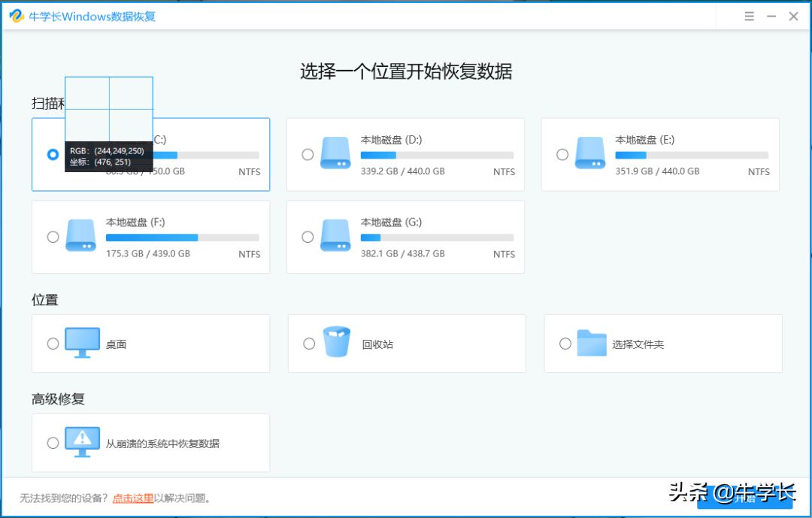Select the radio button for Local Disk (G:)
Viewport: 812px width, 518px height.
click(308, 237)
